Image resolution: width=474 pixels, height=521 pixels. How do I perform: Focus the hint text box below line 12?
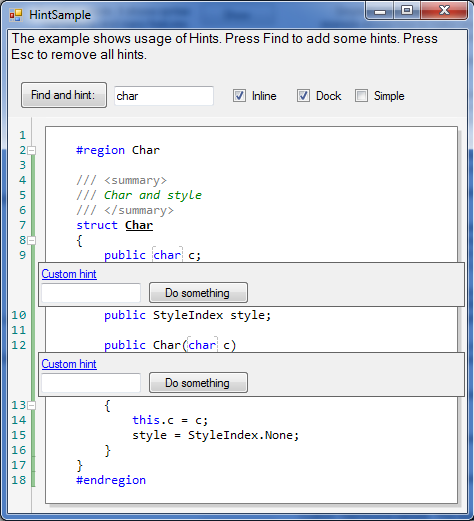[x=91, y=383]
